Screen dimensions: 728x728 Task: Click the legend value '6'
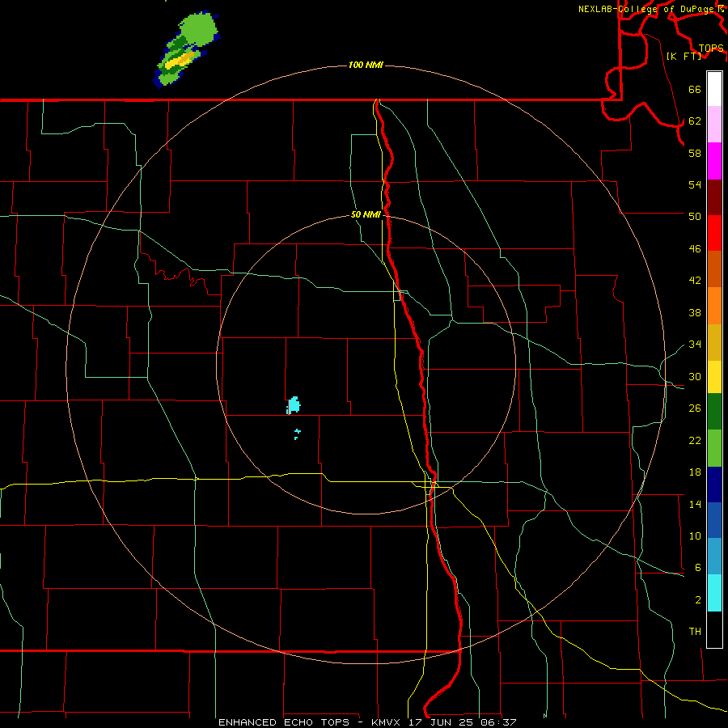pyautogui.click(x=697, y=567)
